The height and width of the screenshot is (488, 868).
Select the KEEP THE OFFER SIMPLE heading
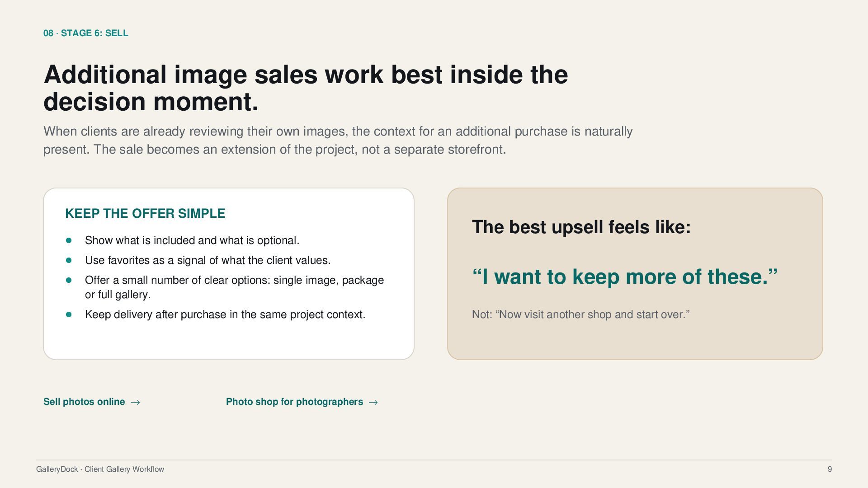click(x=145, y=213)
